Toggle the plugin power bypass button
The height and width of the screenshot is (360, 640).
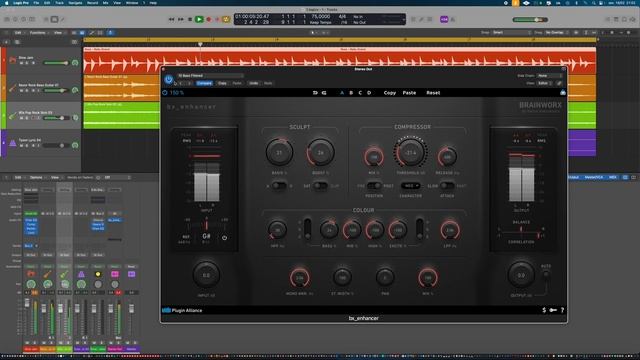169,80
